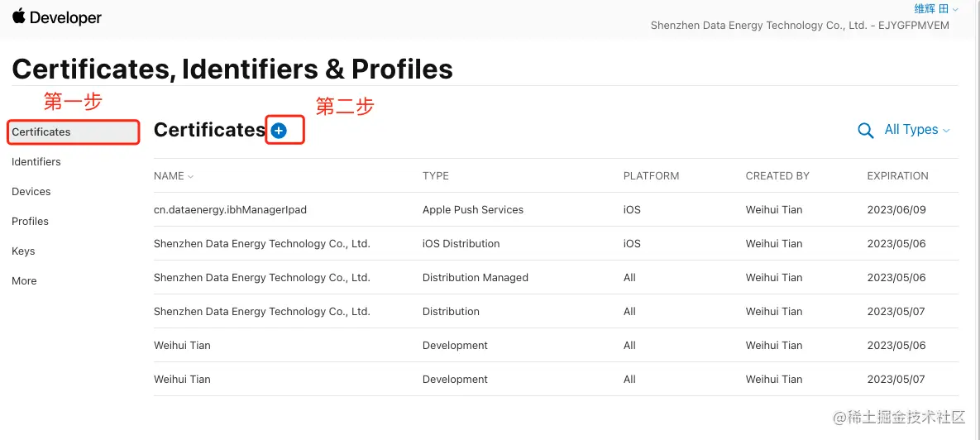Expand the account menu at top right
The width and height of the screenshot is (980, 440).
[x=936, y=9]
